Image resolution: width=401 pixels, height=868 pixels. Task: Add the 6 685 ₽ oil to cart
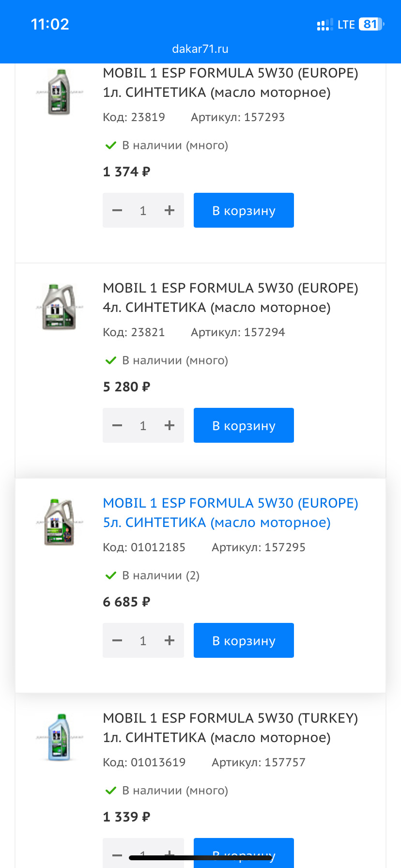[244, 640]
